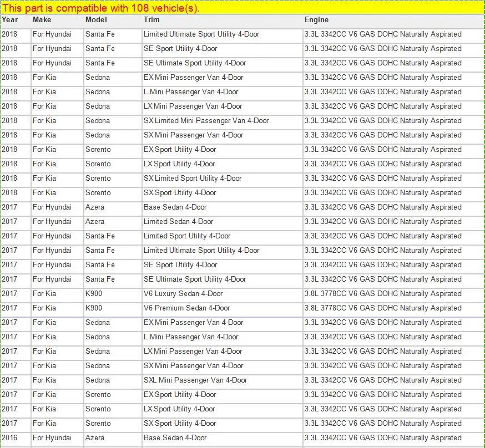Screen dimensions: 485x448
Task: Select 2017 'Limited Sport Utility 4-Door' trim cell
Action: 187,236
